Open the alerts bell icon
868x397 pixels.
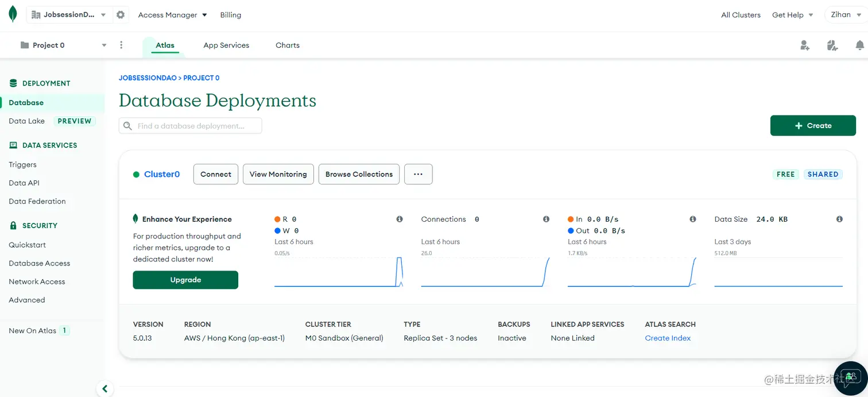click(859, 45)
